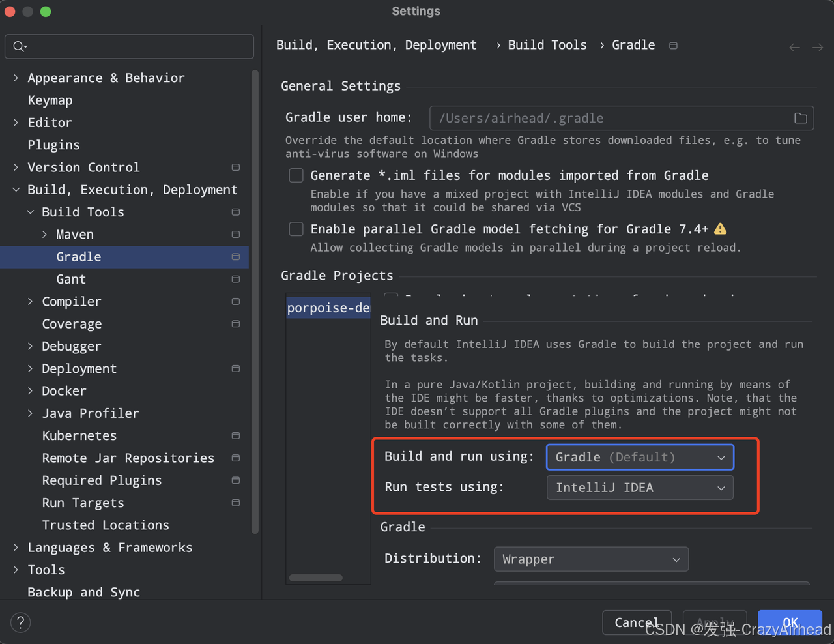
Task: Collapse Build, Execution, Deployment chevron
Action: [16, 190]
